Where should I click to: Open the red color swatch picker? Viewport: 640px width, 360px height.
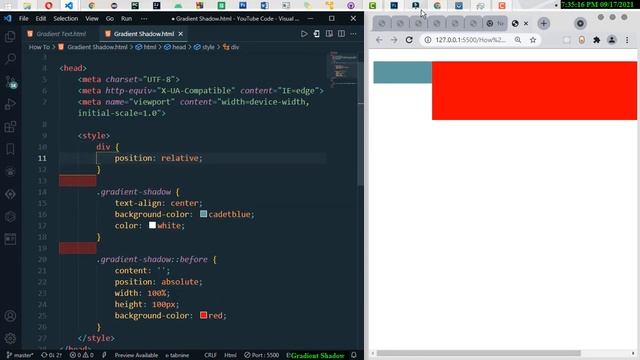[x=203, y=316]
